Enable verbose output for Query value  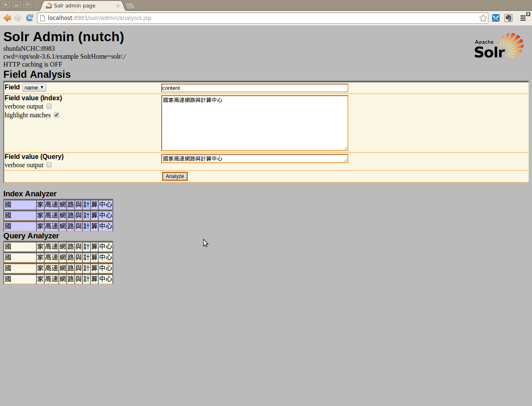coord(49,165)
